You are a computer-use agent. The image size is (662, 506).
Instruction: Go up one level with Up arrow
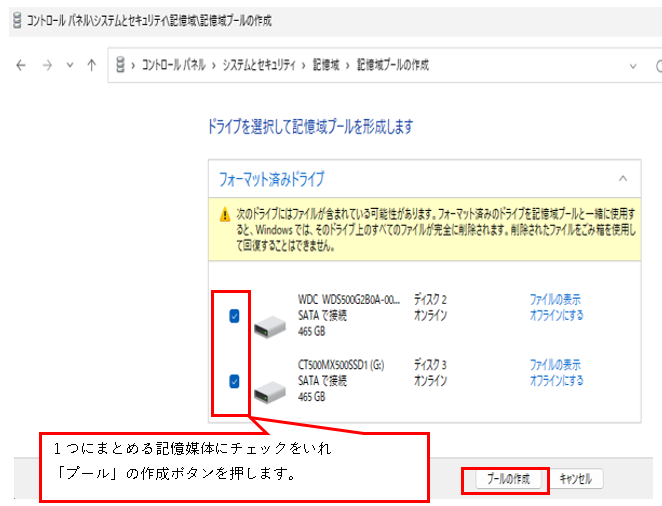(x=92, y=65)
